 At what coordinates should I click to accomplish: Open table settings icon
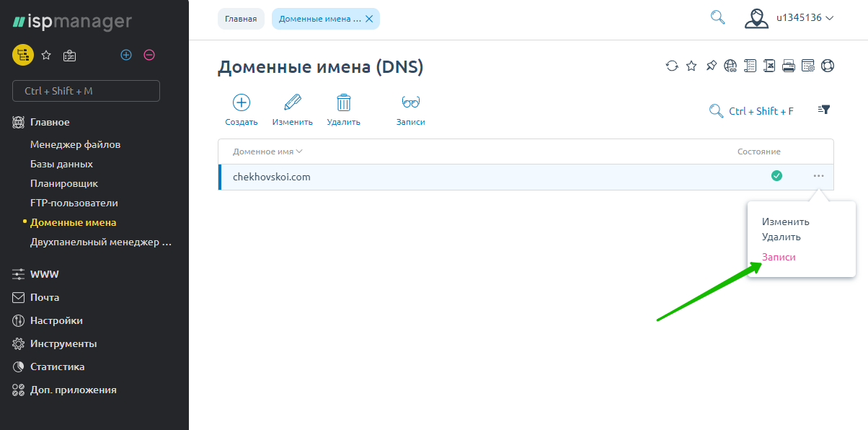point(808,66)
